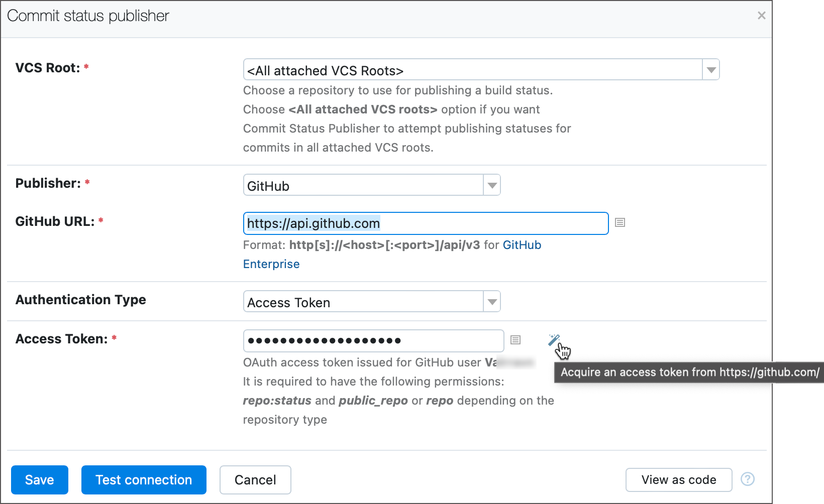824x504 pixels.
Task: Open parameter reference beside Access Token field
Action: coord(516,340)
